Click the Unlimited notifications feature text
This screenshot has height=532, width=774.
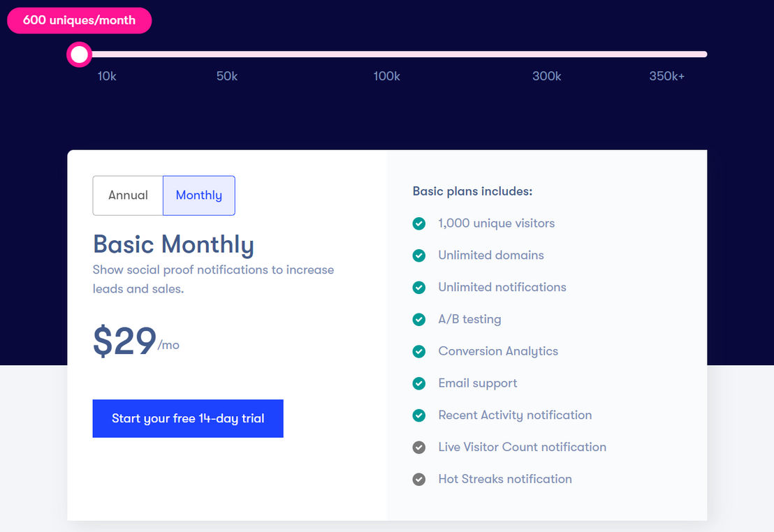[502, 287]
